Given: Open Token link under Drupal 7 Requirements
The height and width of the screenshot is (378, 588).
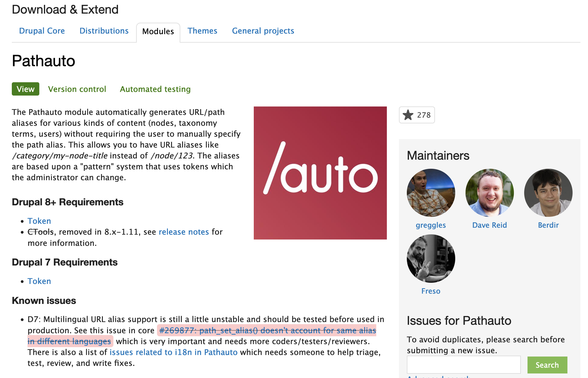Looking at the screenshot, I should 39,281.
